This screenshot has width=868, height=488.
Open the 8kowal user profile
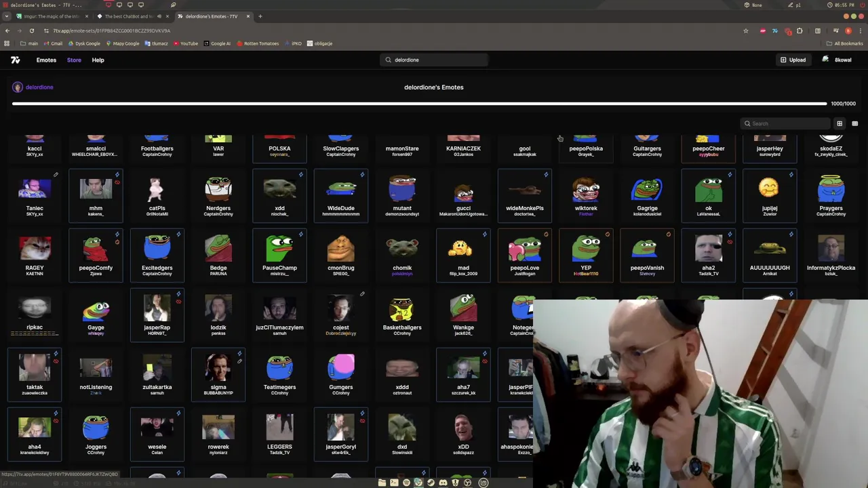click(x=837, y=60)
